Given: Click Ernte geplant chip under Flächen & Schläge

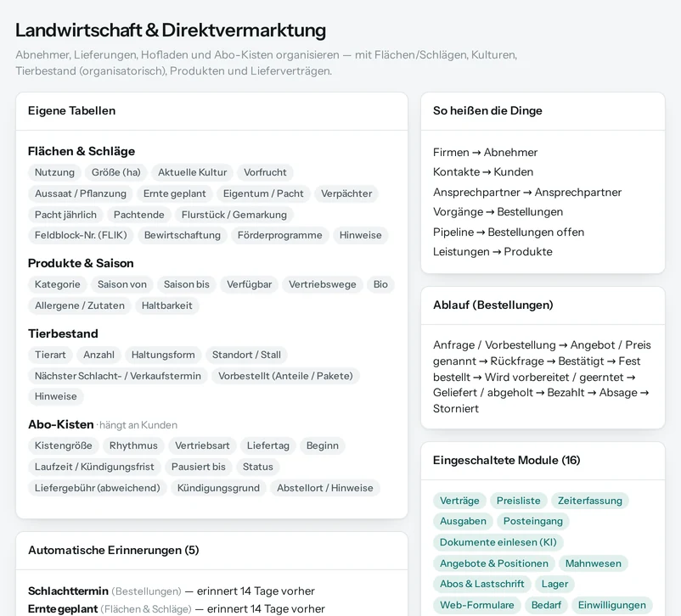Looking at the screenshot, I should click(175, 193).
